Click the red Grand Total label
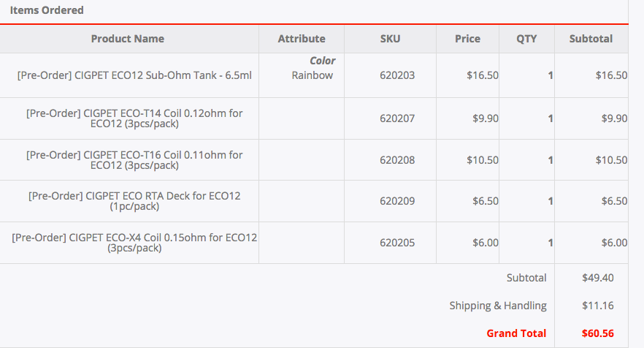 tap(516, 333)
